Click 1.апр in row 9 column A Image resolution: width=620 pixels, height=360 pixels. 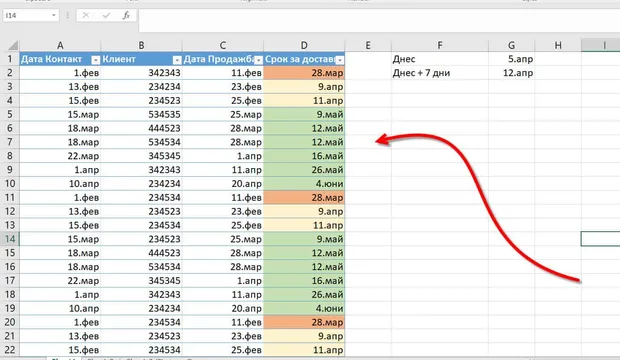60,170
